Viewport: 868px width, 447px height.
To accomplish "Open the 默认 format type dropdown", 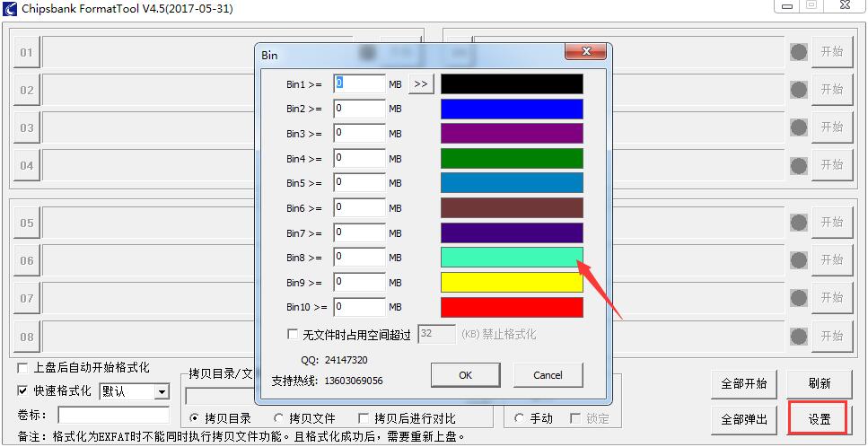I will [162, 391].
